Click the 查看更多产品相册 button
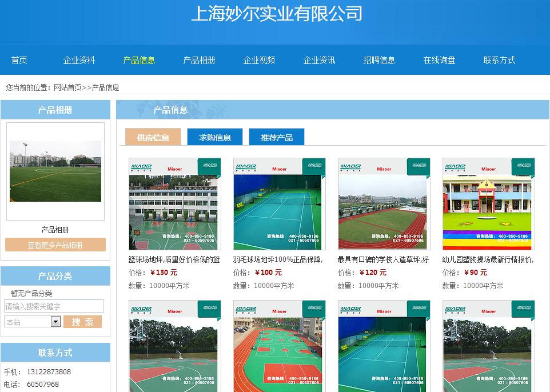This screenshot has width=550, height=392. coord(55,245)
